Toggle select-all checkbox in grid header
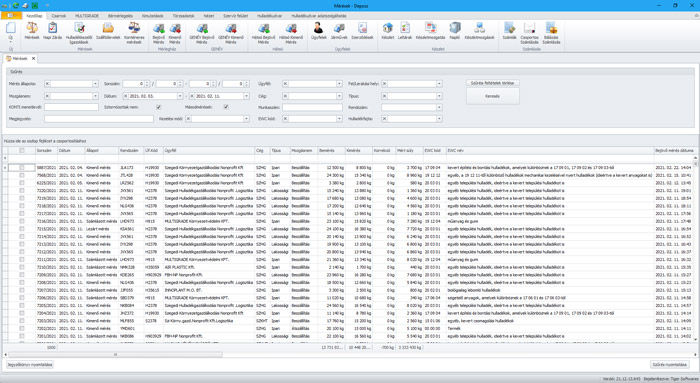 pos(22,151)
